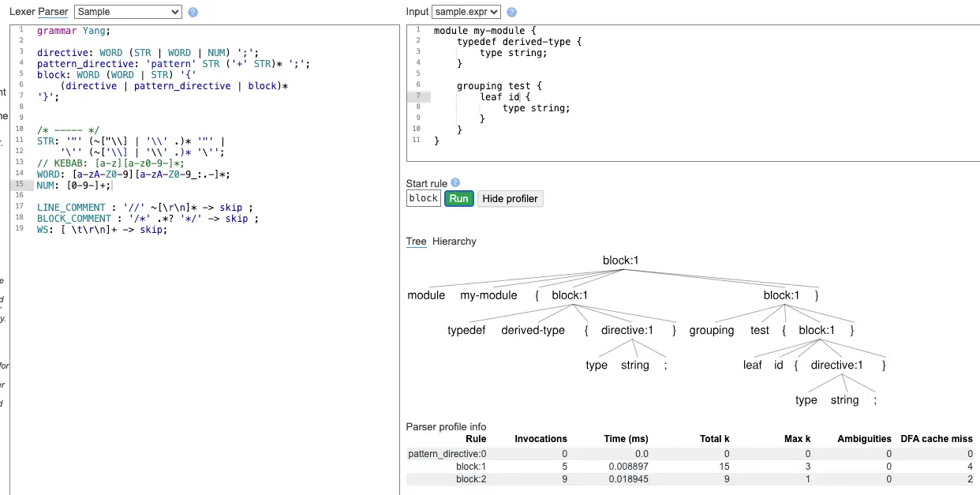The image size is (980, 495).
Task: Click the block start rule field
Action: (x=424, y=198)
